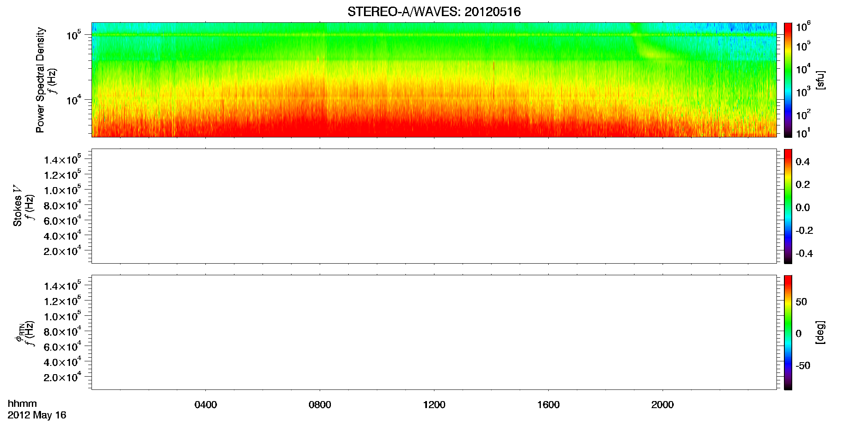Click the Stokes V axis label
The height and width of the screenshot is (447, 868).
(x=17, y=206)
